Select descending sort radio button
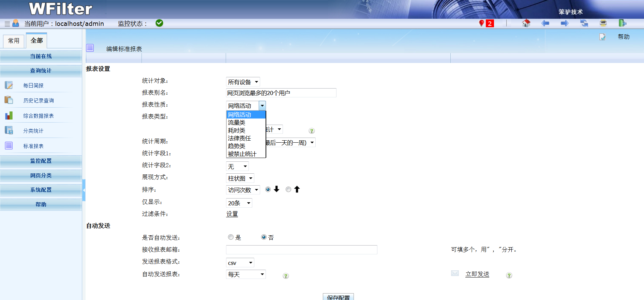 (268, 189)
